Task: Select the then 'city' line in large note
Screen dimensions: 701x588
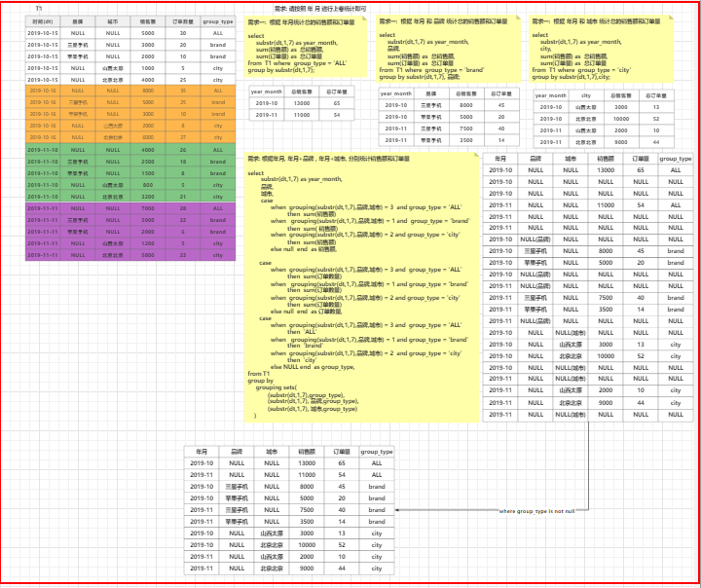Action: [x=302, y=360]
